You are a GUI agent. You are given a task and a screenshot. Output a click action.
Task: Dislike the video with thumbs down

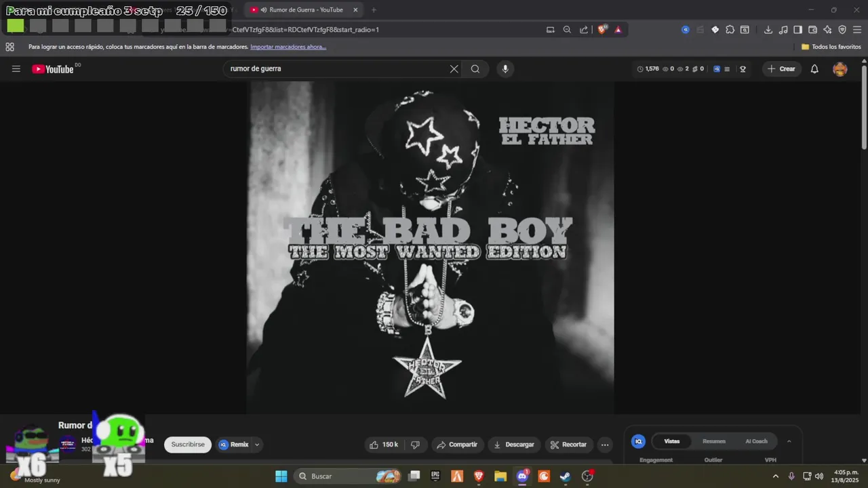click(x=416, y=445)
